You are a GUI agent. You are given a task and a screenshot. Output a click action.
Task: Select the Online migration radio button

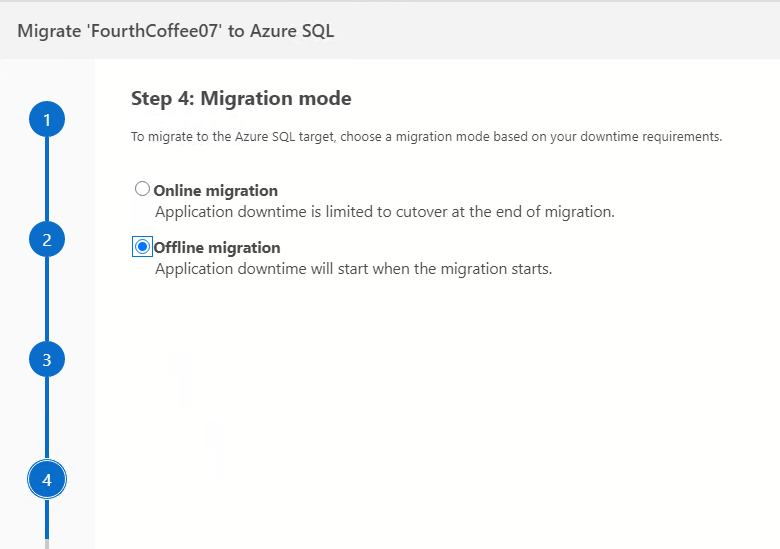click(x=142, y=189)
